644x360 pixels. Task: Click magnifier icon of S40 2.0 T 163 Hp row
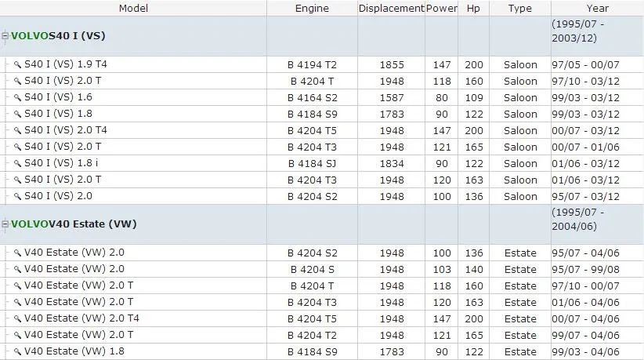coord(17,180)
